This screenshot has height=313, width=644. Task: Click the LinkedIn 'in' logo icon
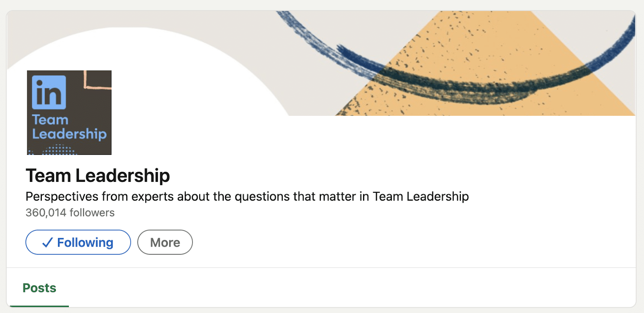(x=48, y=93)
